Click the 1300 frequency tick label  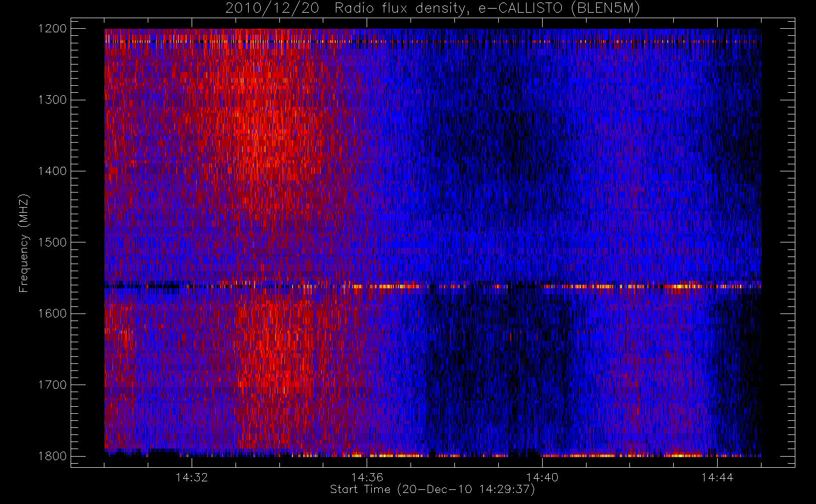[52, 100]
